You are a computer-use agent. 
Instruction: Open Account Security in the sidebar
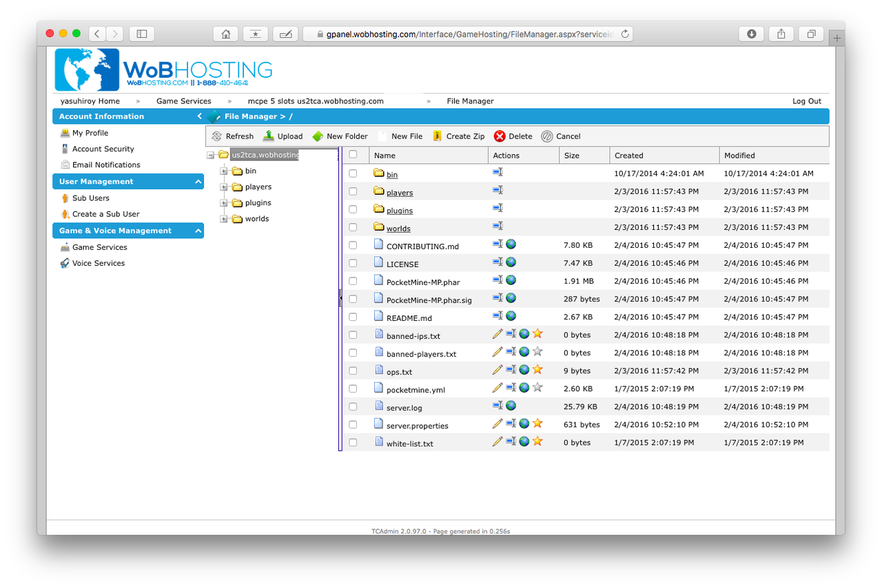[103, 149]
